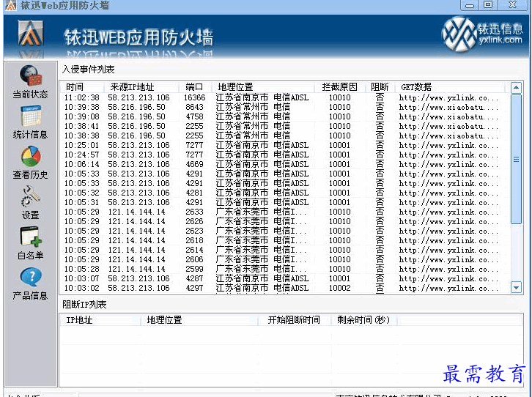Click port 4669 in the event list

pyautogui.click(x=194, y=164)
